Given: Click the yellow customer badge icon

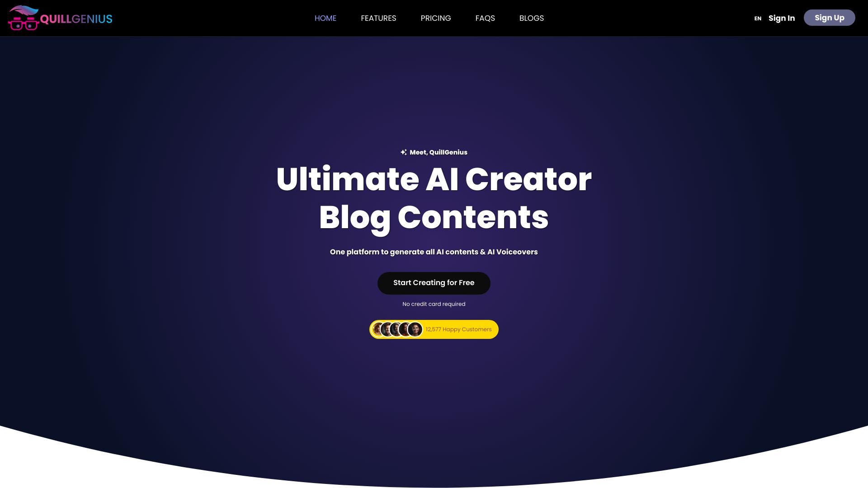Looking at the screenshot, I should tap(434, 329).
